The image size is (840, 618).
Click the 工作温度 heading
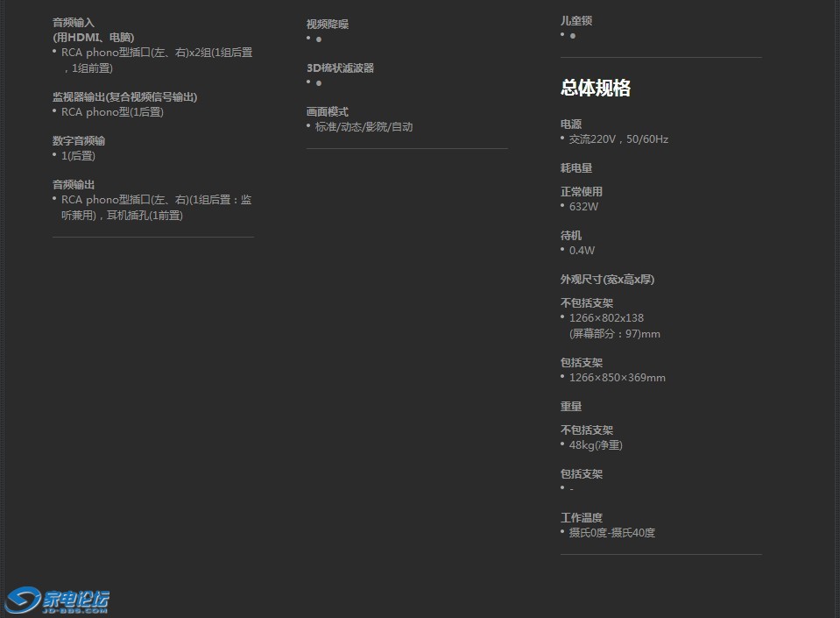[582, 517]
